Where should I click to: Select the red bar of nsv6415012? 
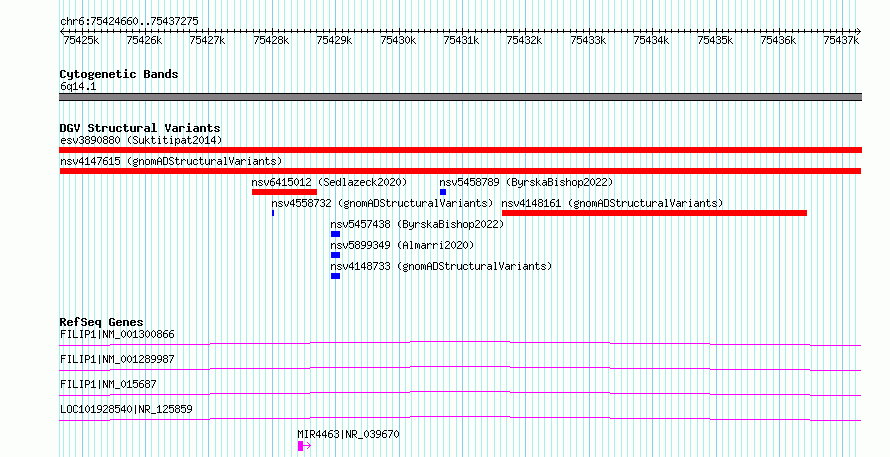[x=284, y=192]
